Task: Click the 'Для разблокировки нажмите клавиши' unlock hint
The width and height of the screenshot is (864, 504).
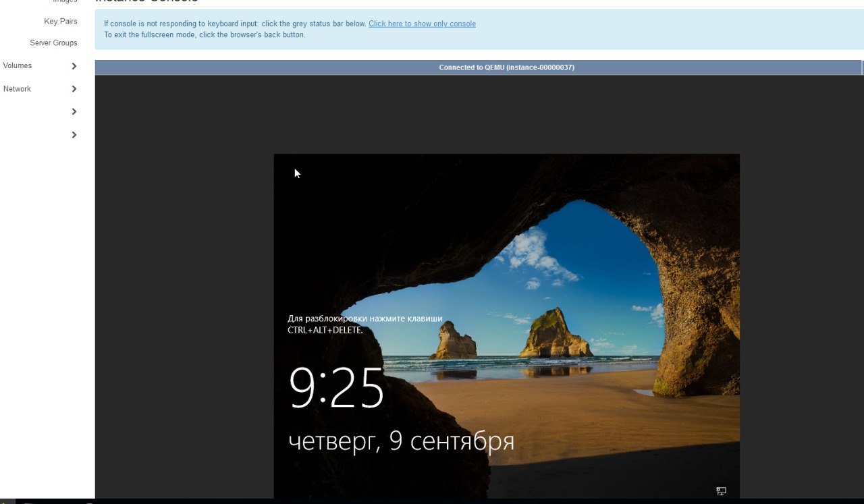Action: click(x=365, y=324)
